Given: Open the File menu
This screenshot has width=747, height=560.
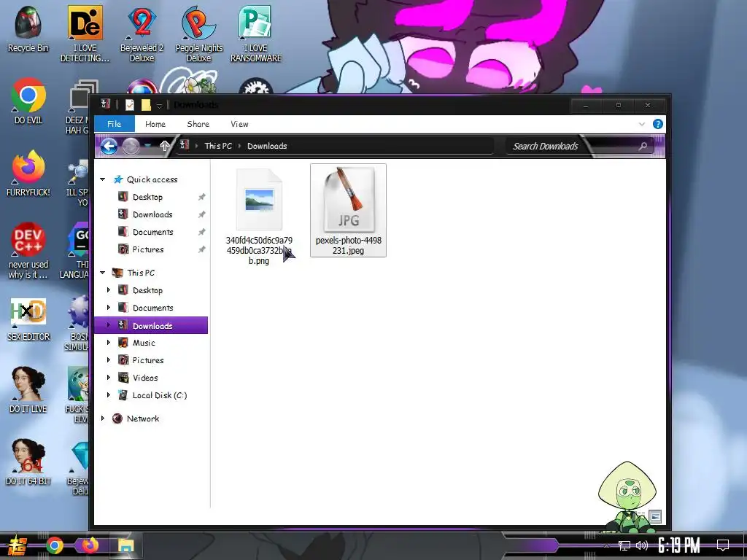Looking at the screenshot, I should tap(114, 124).
